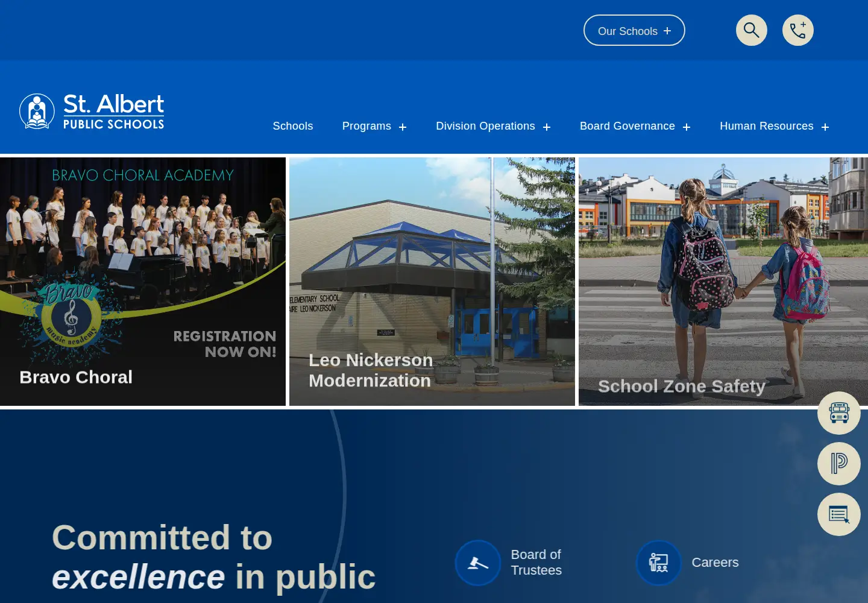The image size is (868, 603).
Task: Click the Board of Trustees gavel icon
Action: click(478, 563)
